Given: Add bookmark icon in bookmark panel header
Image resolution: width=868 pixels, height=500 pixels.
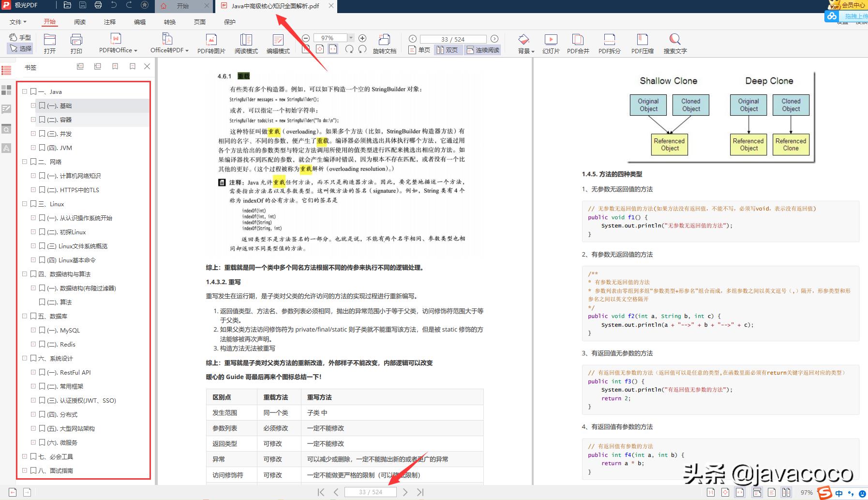Looking at the screenshot, I should pyautogui.click(x=115, y=66).
